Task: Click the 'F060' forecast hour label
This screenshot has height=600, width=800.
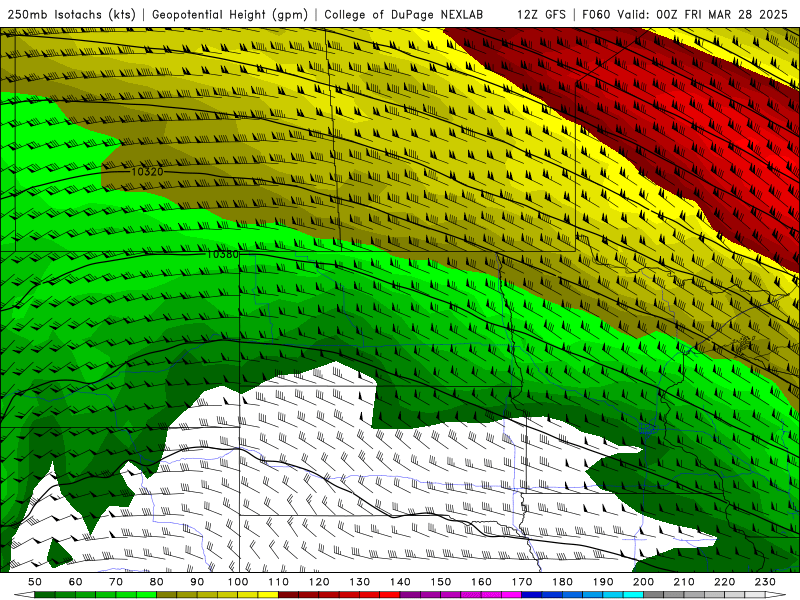Action: click(596, 14)
